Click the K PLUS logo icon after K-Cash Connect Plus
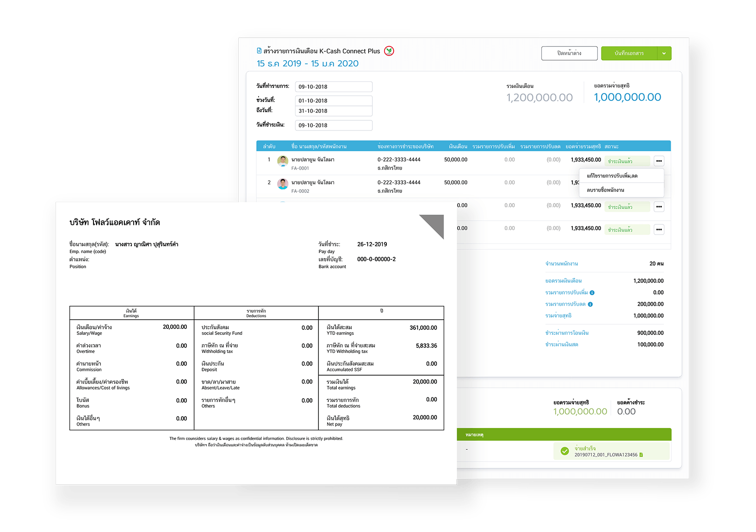The image size is (756, 532). pos(389,51)
